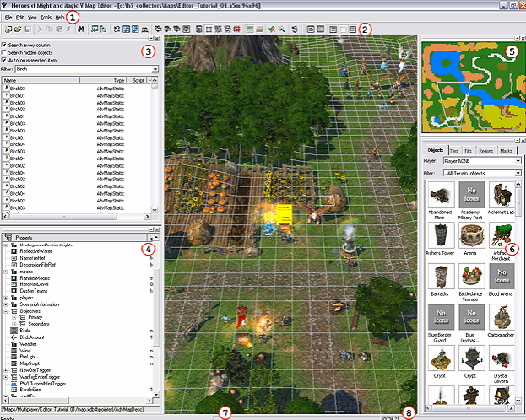
Task: Expand the WarFogEnterTrigger tree node
Action: pos(6,377)
